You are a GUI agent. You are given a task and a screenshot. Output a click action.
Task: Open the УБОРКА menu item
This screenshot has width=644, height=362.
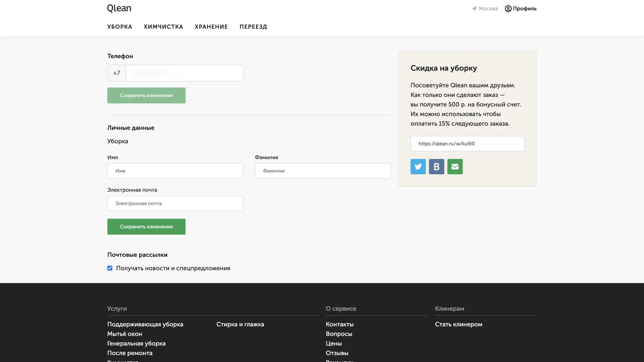click(x=119, y=27)
